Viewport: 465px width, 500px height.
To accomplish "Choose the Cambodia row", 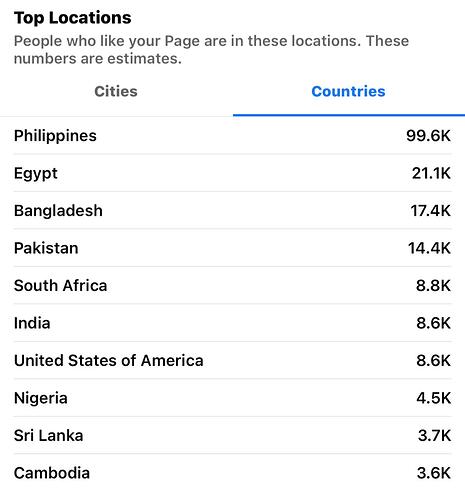I will [x=232, y=473].
